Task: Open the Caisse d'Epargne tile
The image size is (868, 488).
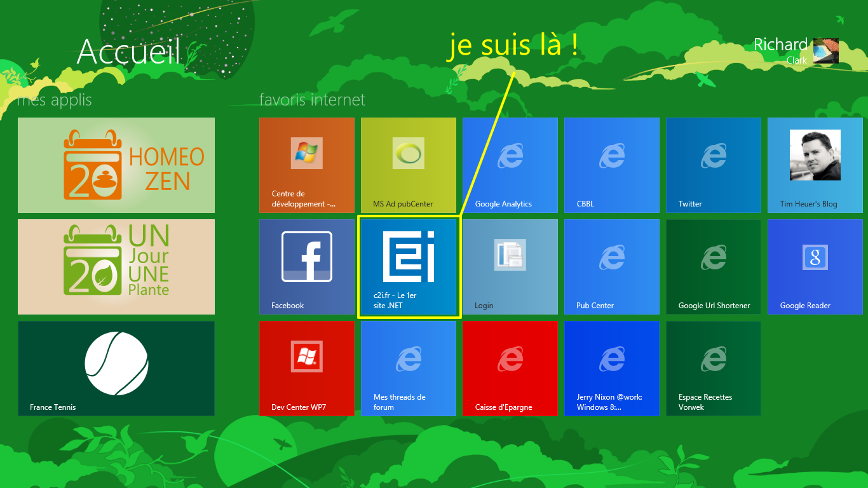Action: pyautogui.click(x=510, y=369)
